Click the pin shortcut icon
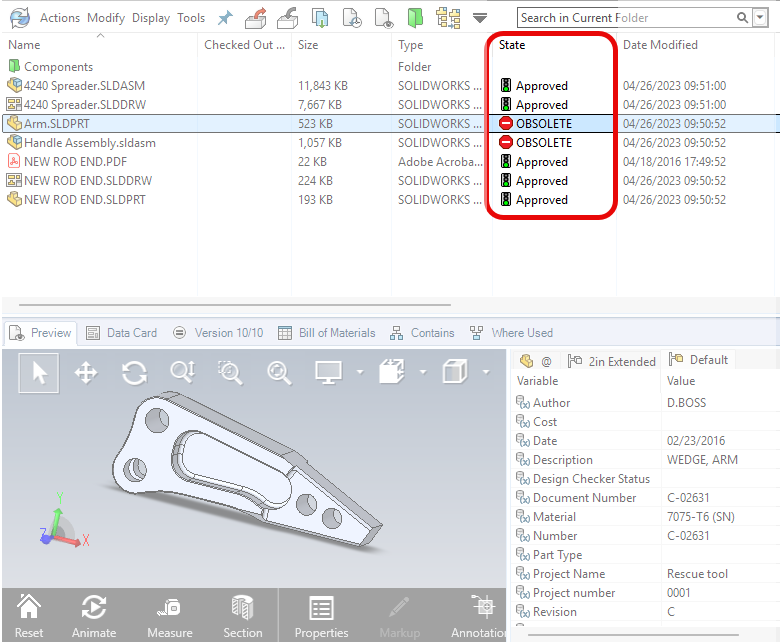This screenshot has height=643, width=780. click(225, 18)
